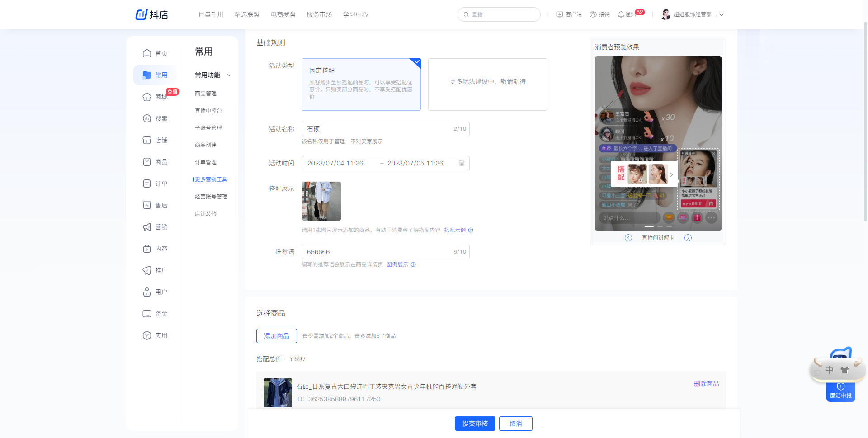Open 巨量千川 top menu
The height and width of the screenshot is (438, 868).
[211, 14]
